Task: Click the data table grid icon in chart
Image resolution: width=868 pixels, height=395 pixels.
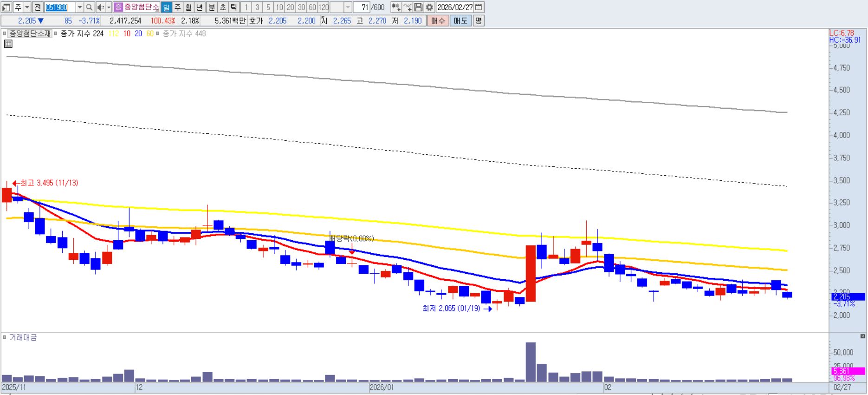Action: point(8,44)
